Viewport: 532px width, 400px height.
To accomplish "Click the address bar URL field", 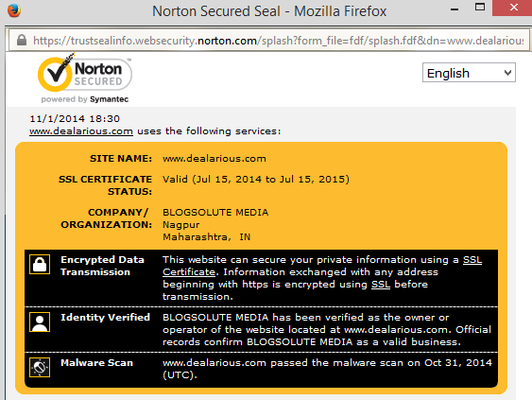I will click(268, 41).
